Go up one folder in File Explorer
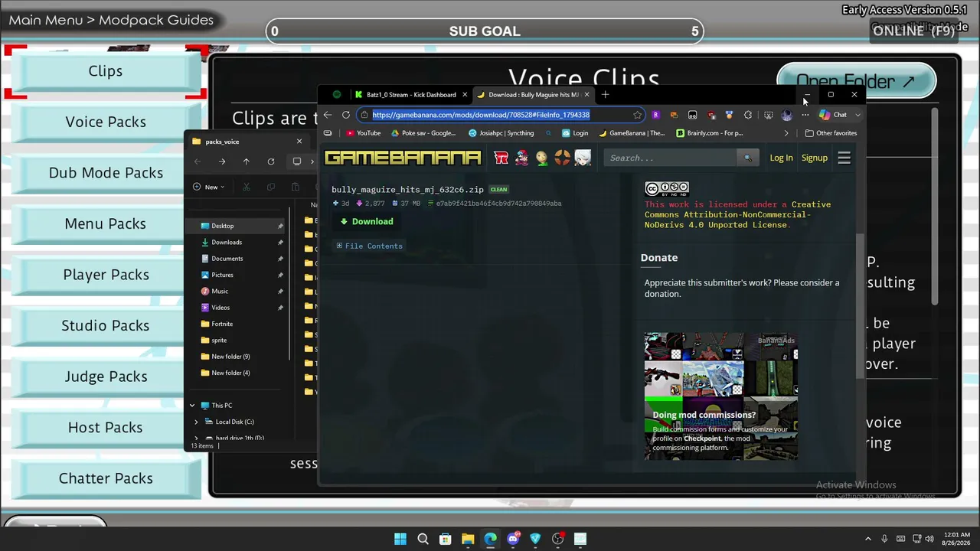 tap(247, 161)
